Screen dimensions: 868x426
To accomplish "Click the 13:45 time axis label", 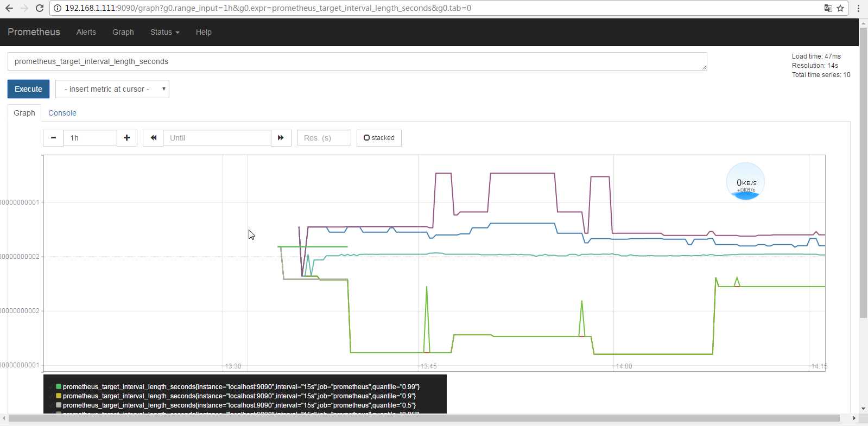I will click(428, 366).
